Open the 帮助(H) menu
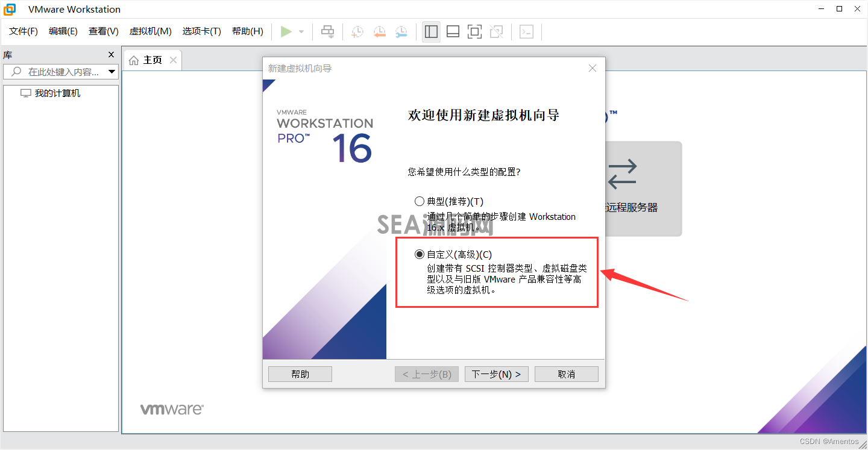The height and width of the screenshot is (450, 868). tap(248, 31)
